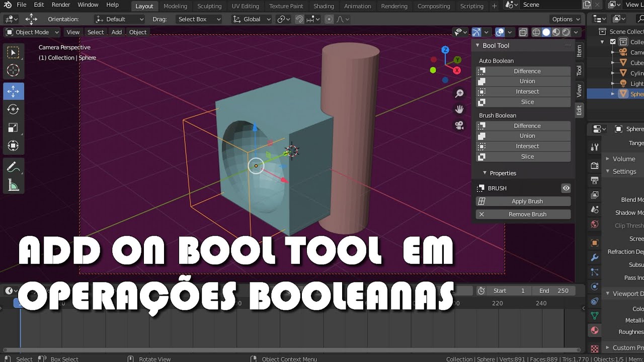The height and width of the screenshot is (362, 644).
Task: Open the Blender logo app menu
Action: tap(8, 5)
